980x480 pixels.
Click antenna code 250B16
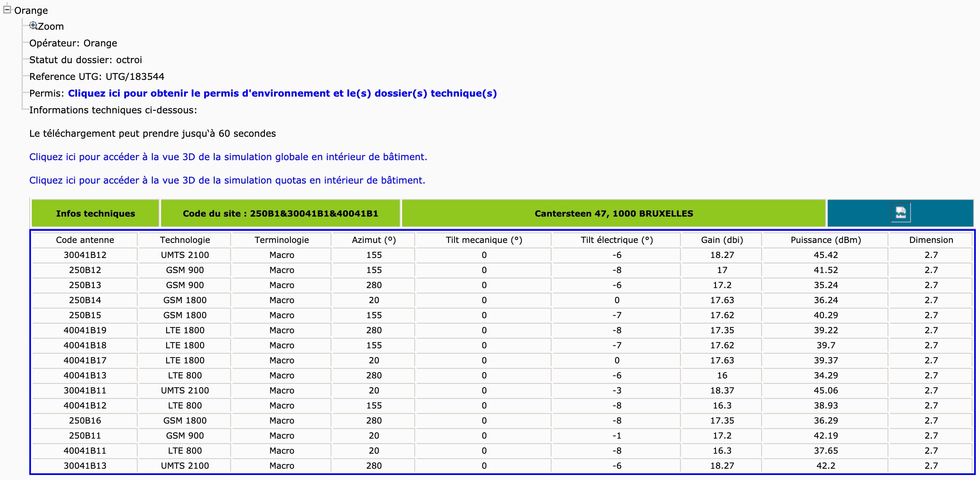pos(85,421)
